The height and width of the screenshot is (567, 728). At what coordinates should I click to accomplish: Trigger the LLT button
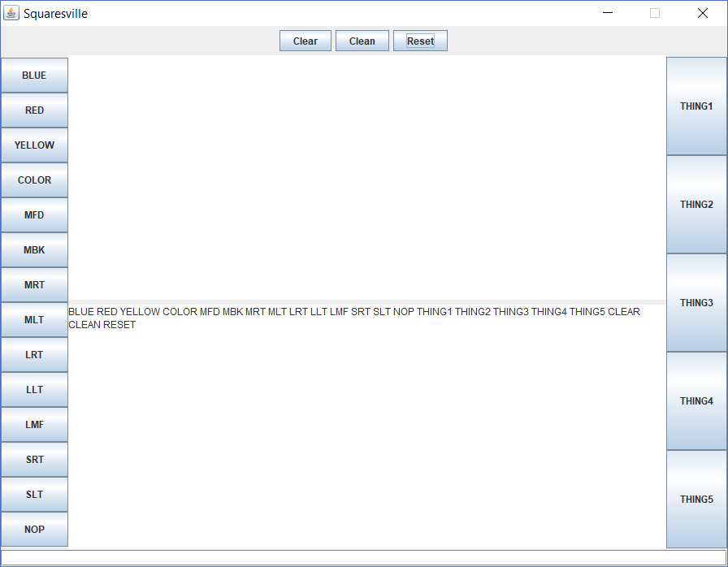coord(34,390)
